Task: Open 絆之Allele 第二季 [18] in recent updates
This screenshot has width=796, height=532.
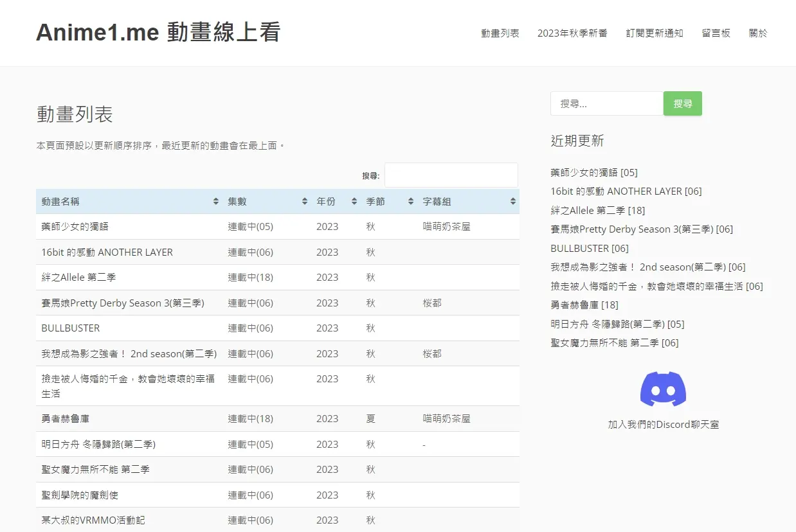Action: pos(597,210)
